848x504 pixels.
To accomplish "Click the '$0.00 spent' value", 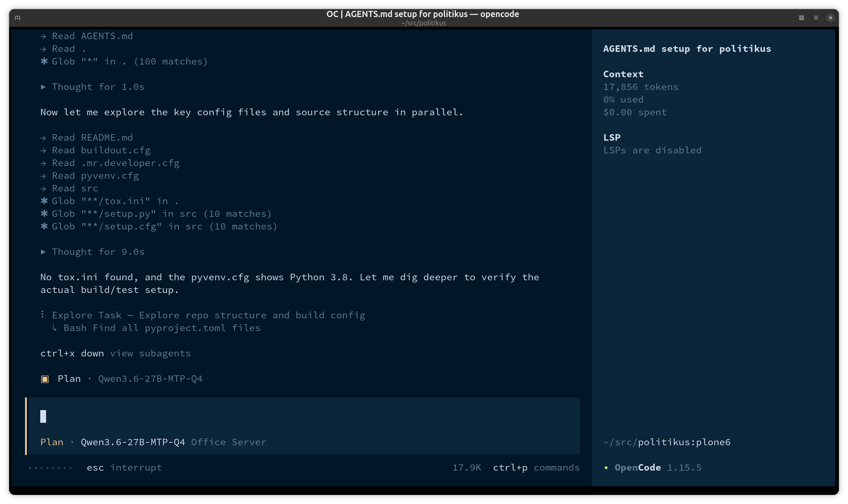I will click(635, 112).
